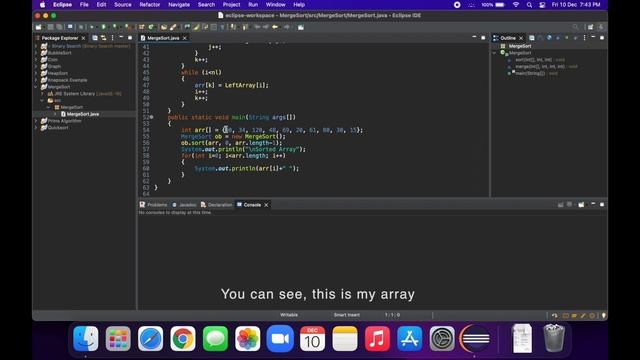
Task: Click line 54 array declaration in editor
Action: 272,130
